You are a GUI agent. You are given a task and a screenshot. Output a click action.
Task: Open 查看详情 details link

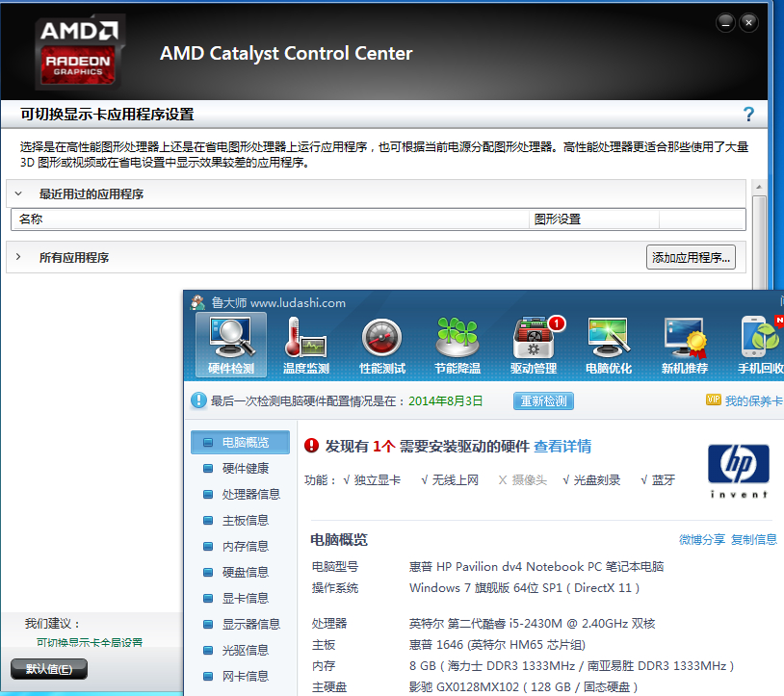click(562, 446)
